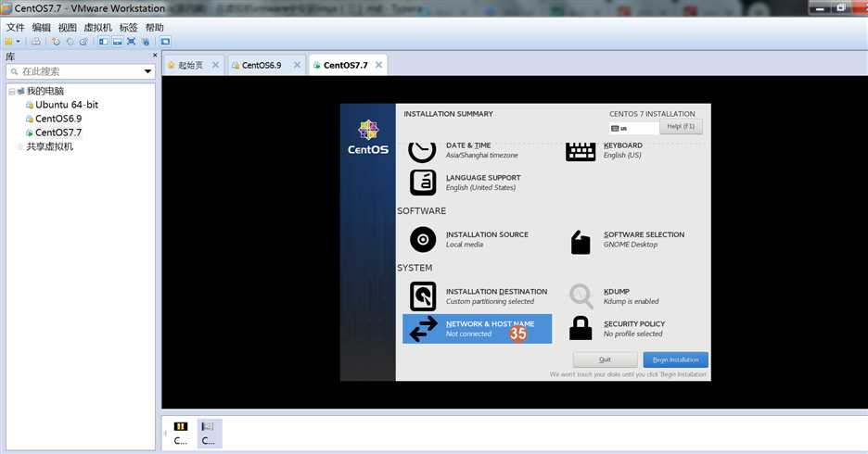Toggle the thumbnail bar toolbar icon
The width and height of the screenshot is (868, 454).
point(118,42)
